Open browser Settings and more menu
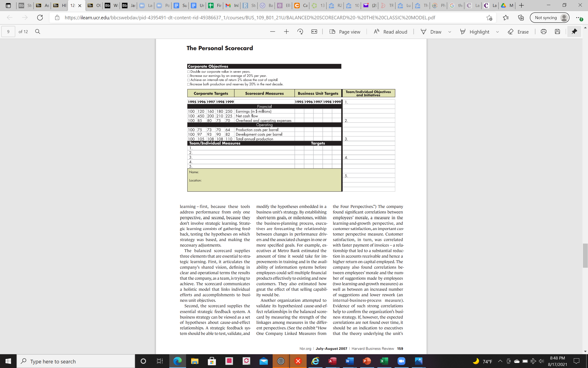 coord(579,17)
